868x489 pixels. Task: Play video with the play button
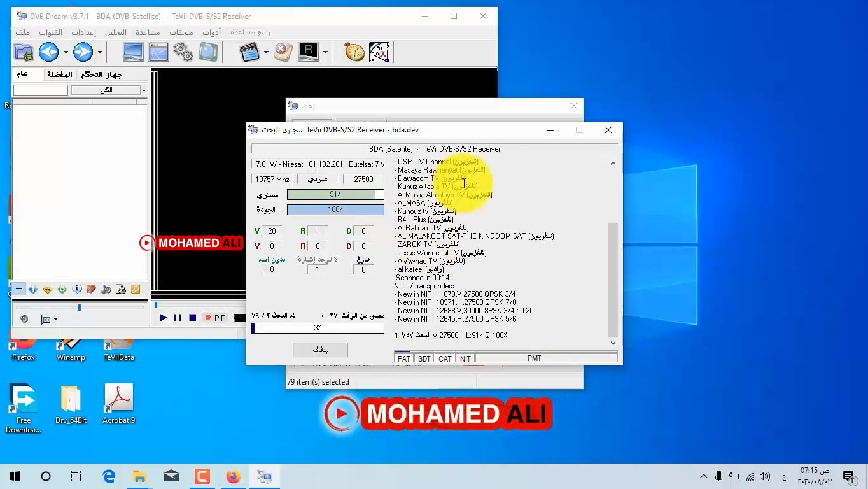163,318
